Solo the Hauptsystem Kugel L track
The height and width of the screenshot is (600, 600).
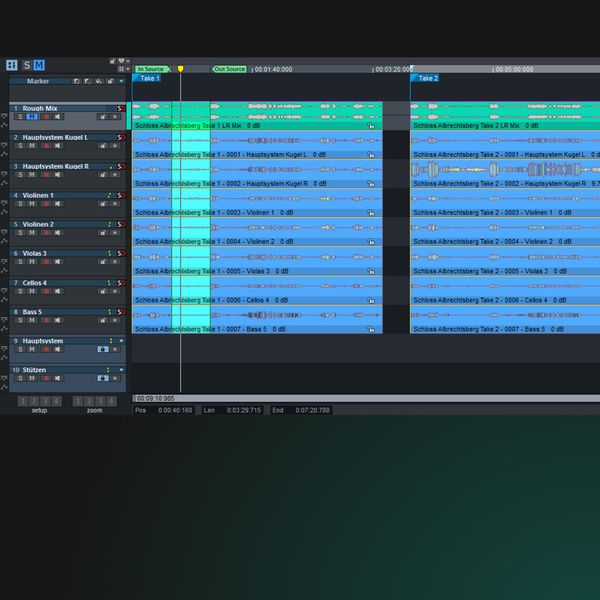[x=20, y=146]
